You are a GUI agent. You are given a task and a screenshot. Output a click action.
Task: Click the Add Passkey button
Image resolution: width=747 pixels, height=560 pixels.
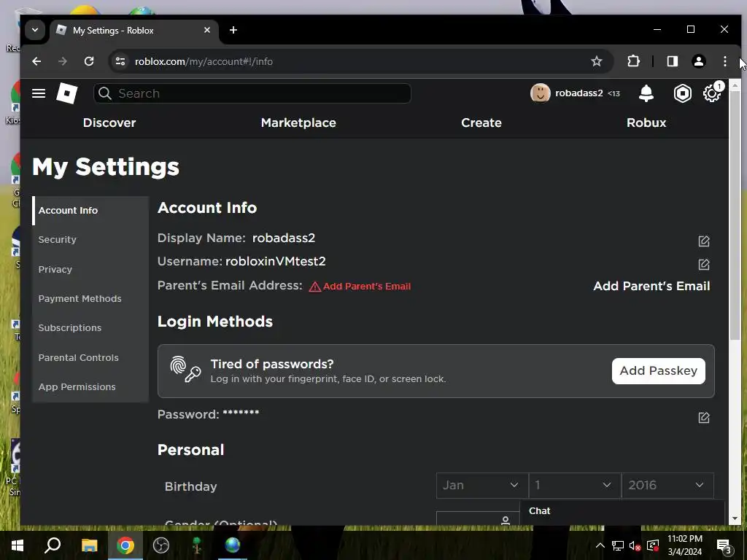(x=659, y=371)
